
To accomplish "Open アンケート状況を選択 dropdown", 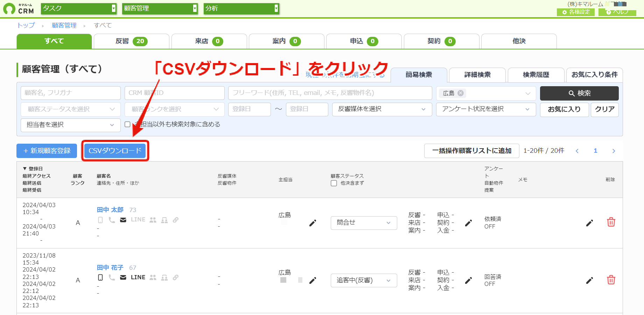I will click(486, 109).
